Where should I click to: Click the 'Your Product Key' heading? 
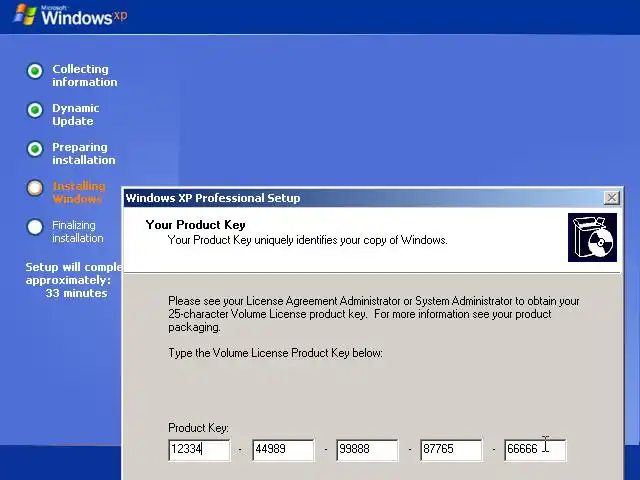[x=196, y=225]
